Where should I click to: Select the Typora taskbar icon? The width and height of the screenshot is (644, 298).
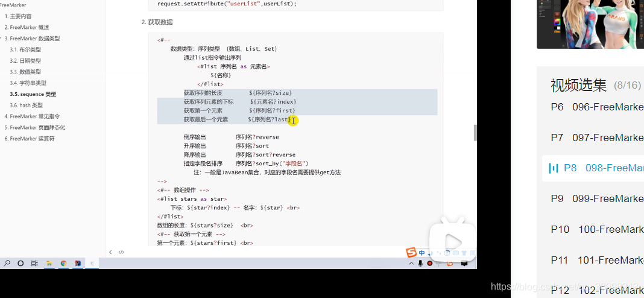[x=92, y=264]
